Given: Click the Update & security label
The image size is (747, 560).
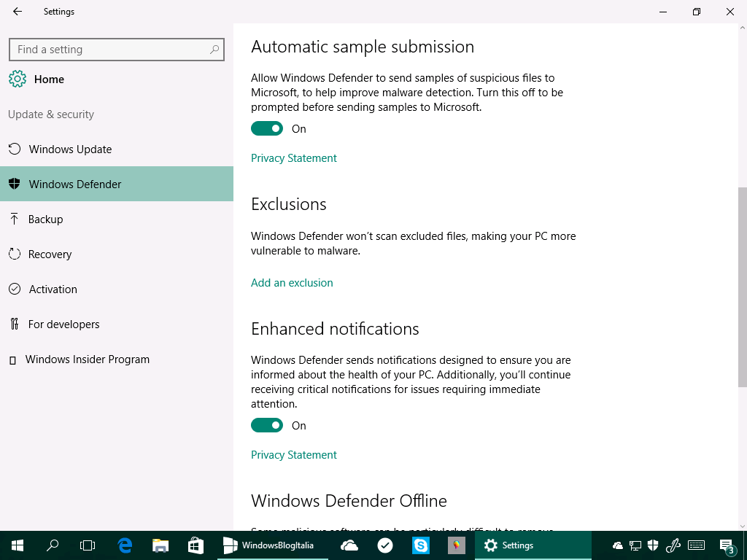Looking at the screenshot, I should point(51,114).
